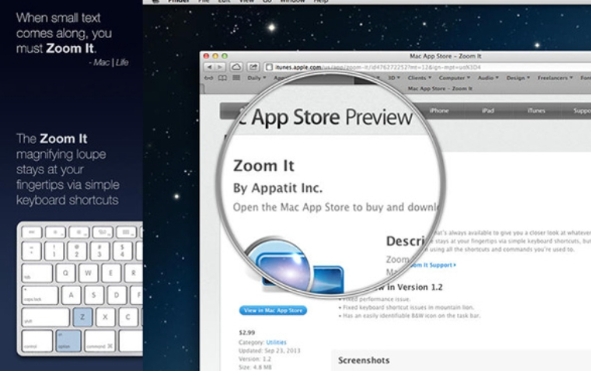Click the Version: 1.2 line in app details
The height and width of the screenshot is (382, 591).
(255, 359)
